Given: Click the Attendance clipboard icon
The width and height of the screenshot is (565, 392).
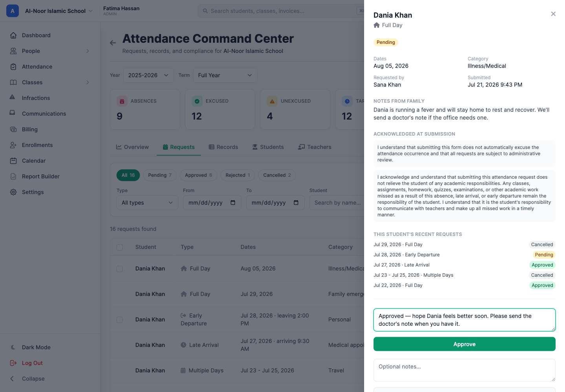Looking at the screenshot, I should point(13,67).
